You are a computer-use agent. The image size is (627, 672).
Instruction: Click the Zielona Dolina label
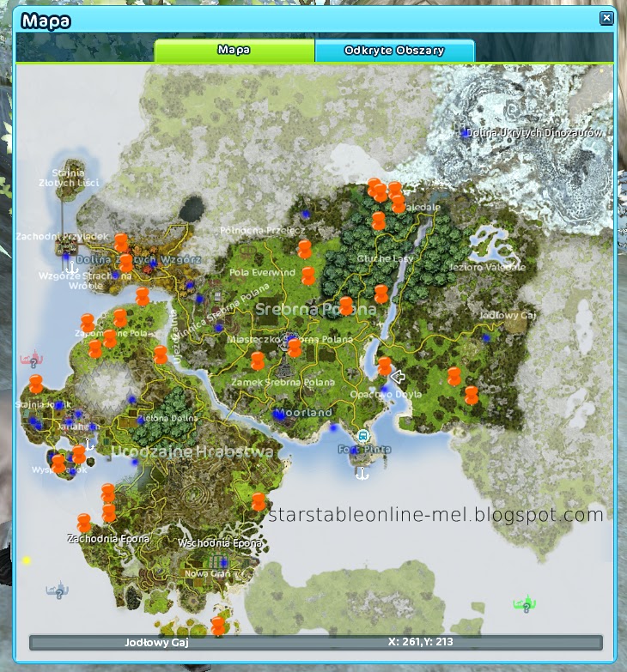point(167,418)
